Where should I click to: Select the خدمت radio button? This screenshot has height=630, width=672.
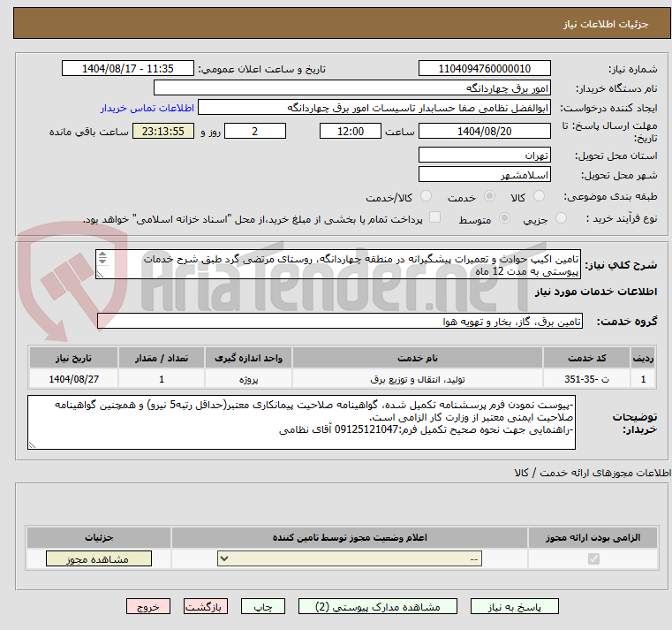pyautogui.click(x=489, y=196)
